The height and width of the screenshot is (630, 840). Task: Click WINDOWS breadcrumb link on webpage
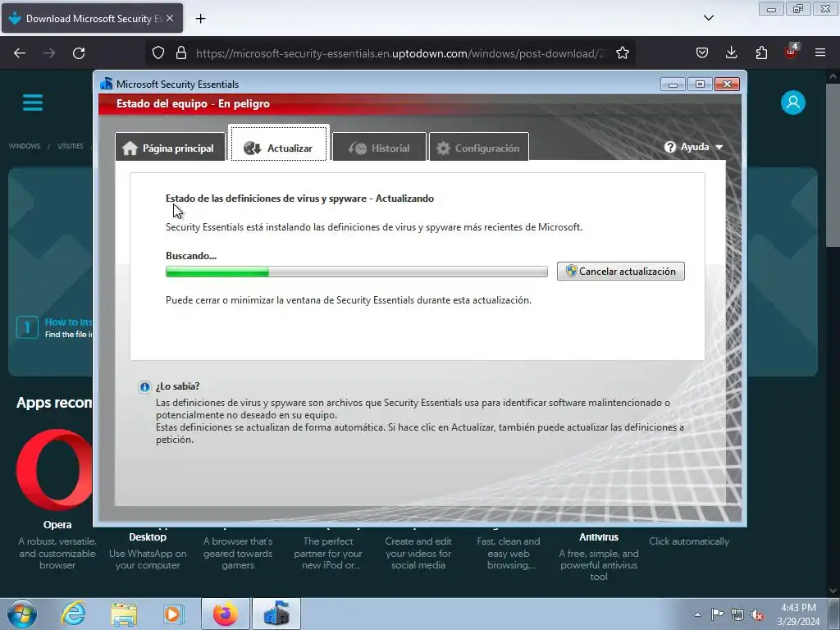(x=24, y=146)
